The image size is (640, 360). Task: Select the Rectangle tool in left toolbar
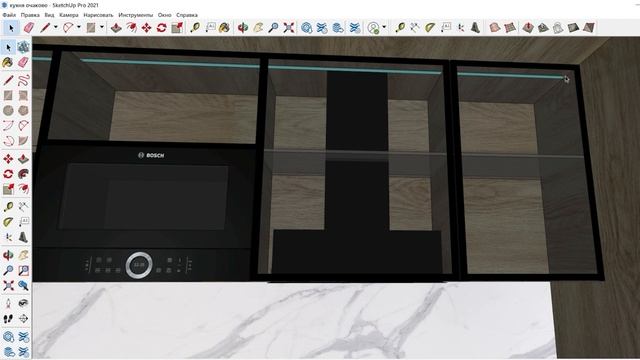pos(8,96)
